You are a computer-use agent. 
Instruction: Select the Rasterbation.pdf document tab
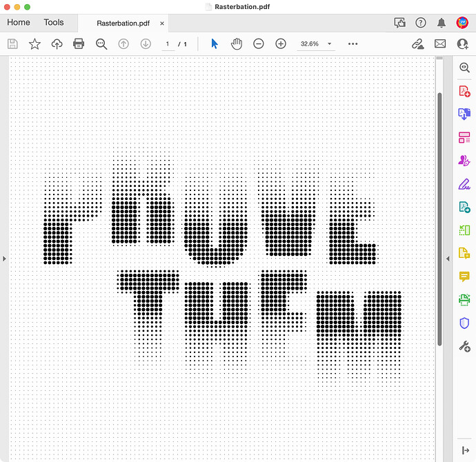[x=123, y=23]
